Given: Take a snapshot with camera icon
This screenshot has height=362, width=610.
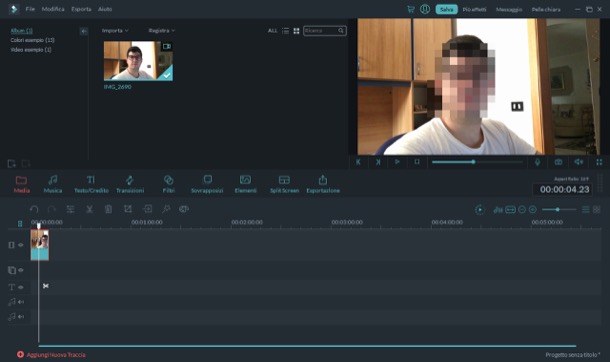Looking at the screenshot, I should [x=558, y=162].
